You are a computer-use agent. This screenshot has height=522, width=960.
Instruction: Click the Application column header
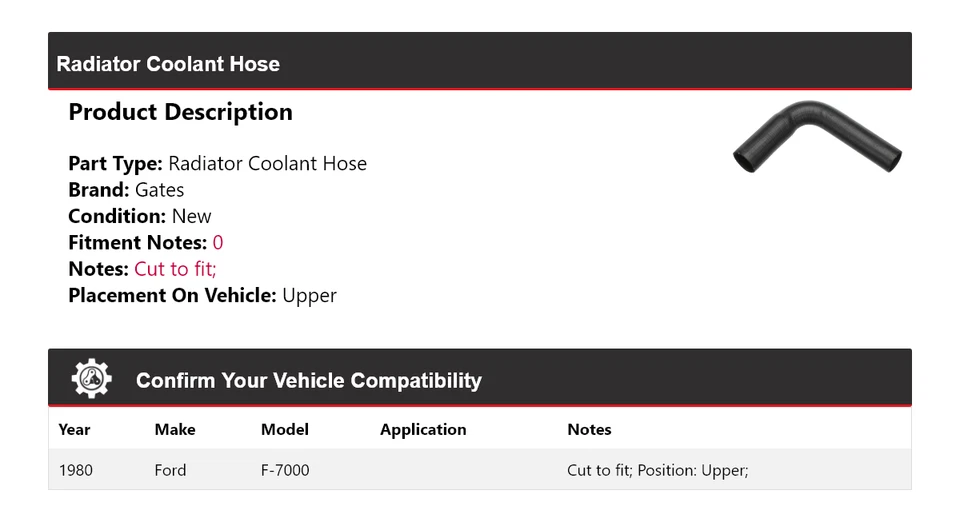pyautogui.click(x=423, y=430)
